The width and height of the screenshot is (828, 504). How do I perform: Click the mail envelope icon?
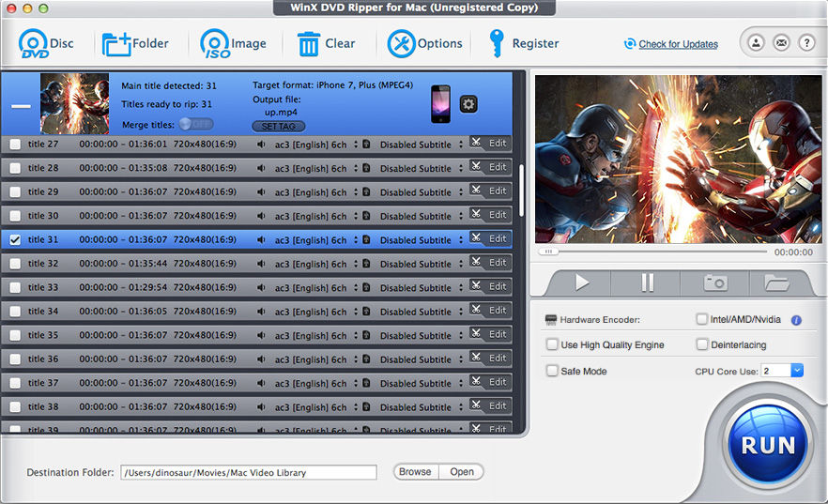(x=781, y=42)
